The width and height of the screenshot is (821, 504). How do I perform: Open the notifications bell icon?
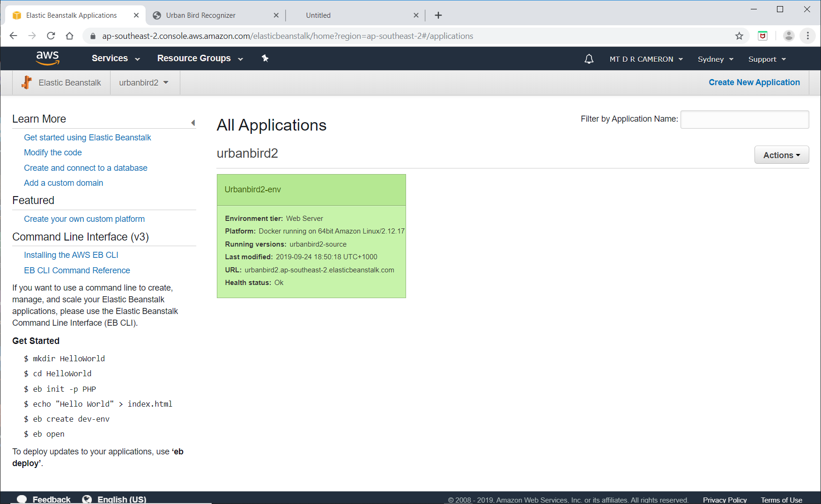click(x=589, y=59)
